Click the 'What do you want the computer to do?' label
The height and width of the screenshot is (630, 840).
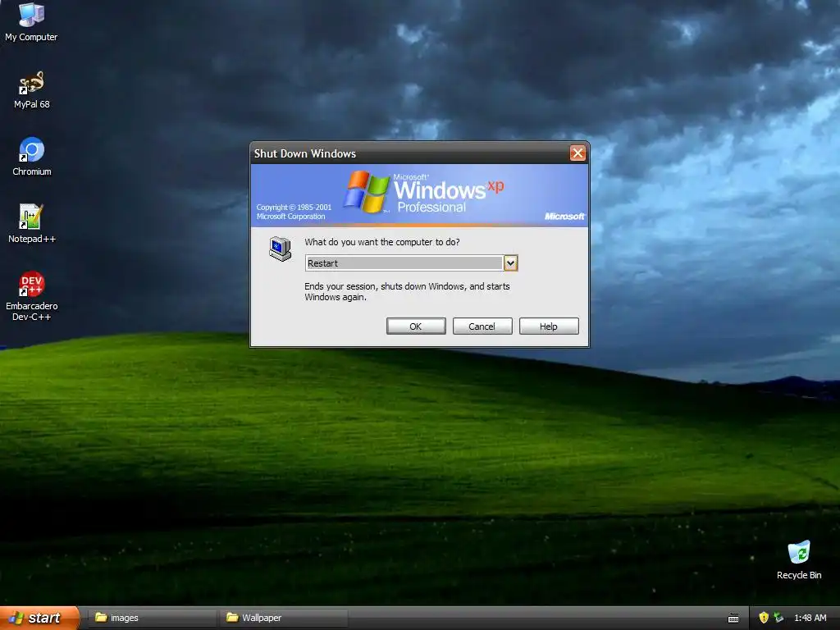[x=382, y=242]
